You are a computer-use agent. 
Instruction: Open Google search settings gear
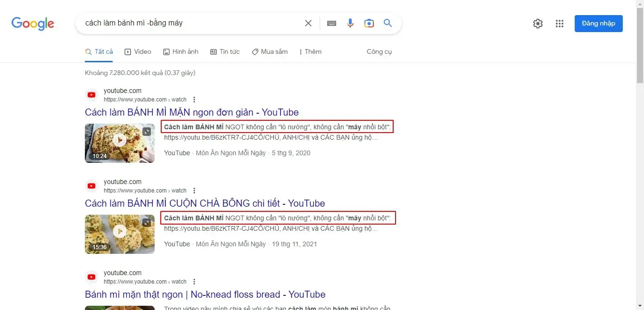click(537, 23)
